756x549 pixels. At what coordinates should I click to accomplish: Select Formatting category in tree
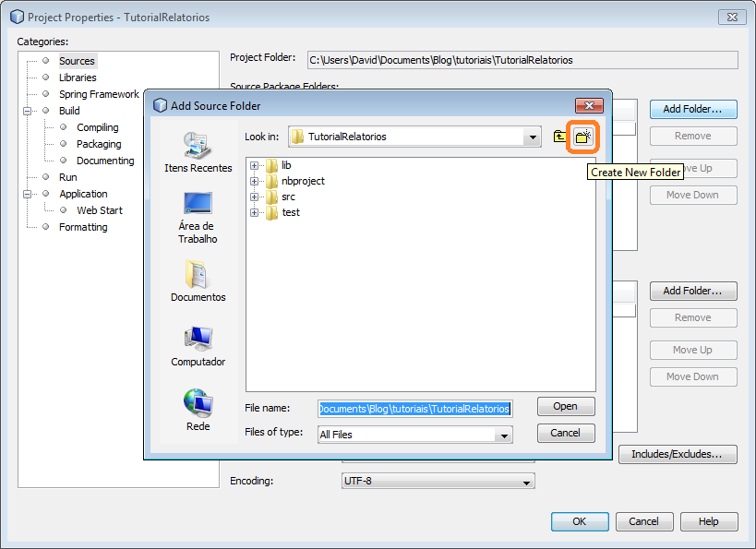83,227
